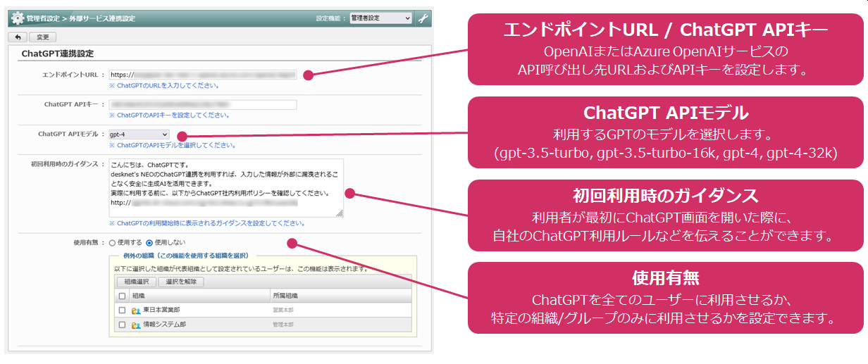Open the 設定機能 dropdown showing 管理者設定

(380, 18)
